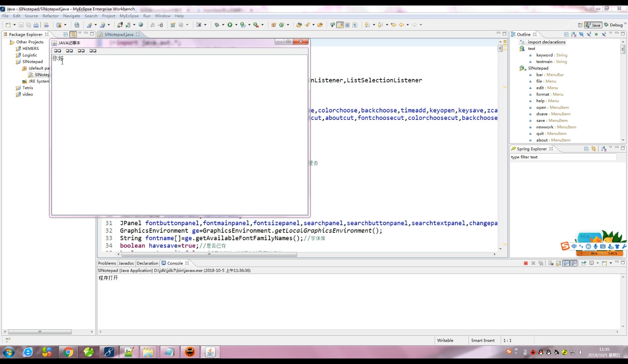Click the Open Console icon
The height and width of the screenshot is (364, 628).
click(604, 263)
